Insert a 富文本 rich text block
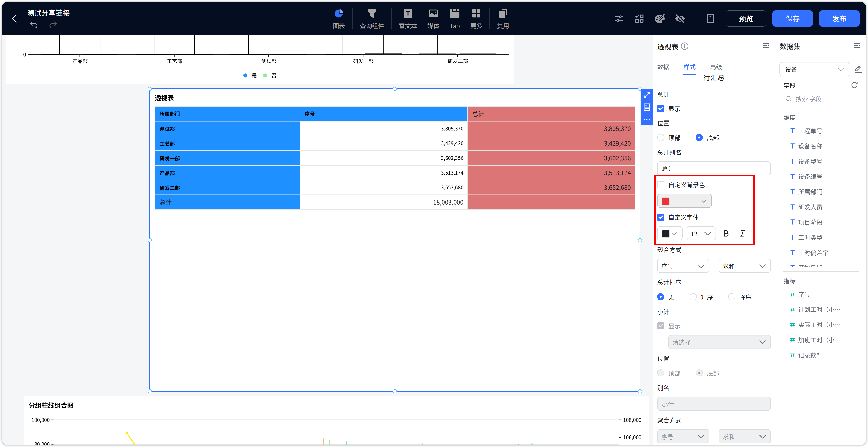This screenshot has width=868, height=447. pos(408,19)
